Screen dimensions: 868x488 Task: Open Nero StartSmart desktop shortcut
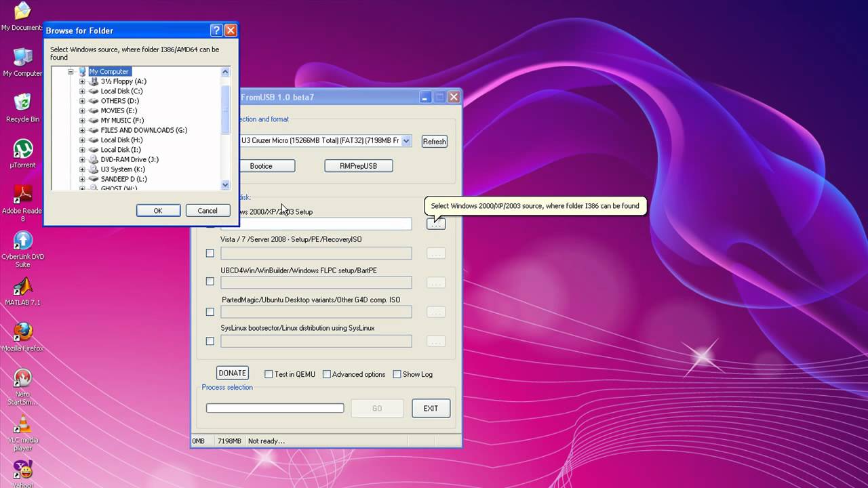click(22, 387)
